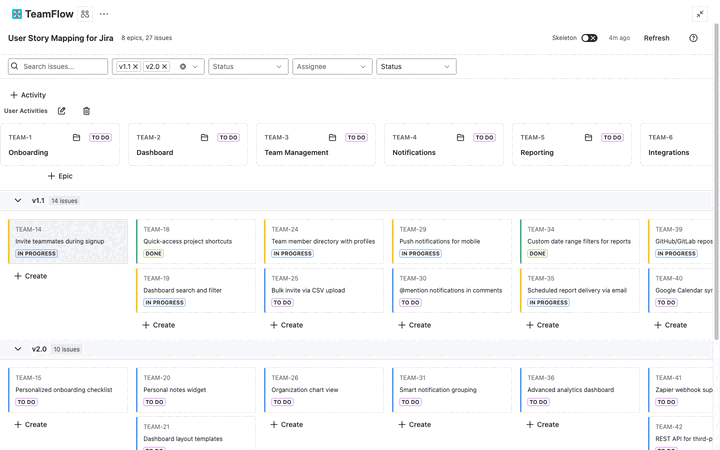Open TEAM-15 Personalized onboarding checklist card

click(x=68, y=390)
